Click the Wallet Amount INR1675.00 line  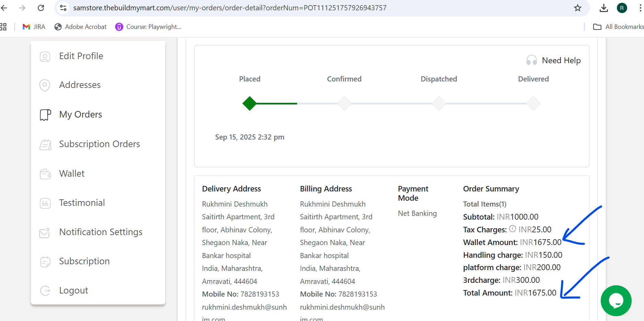pos(512,242)
